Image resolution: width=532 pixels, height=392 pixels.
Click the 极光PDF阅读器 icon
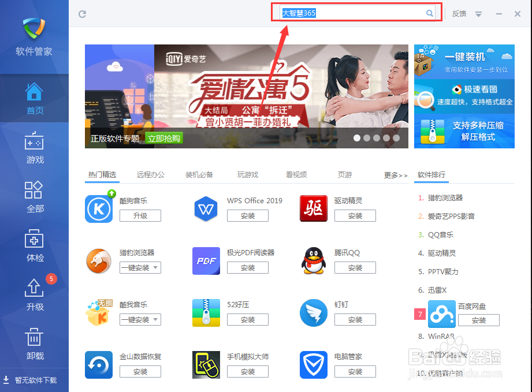(206, 261)
